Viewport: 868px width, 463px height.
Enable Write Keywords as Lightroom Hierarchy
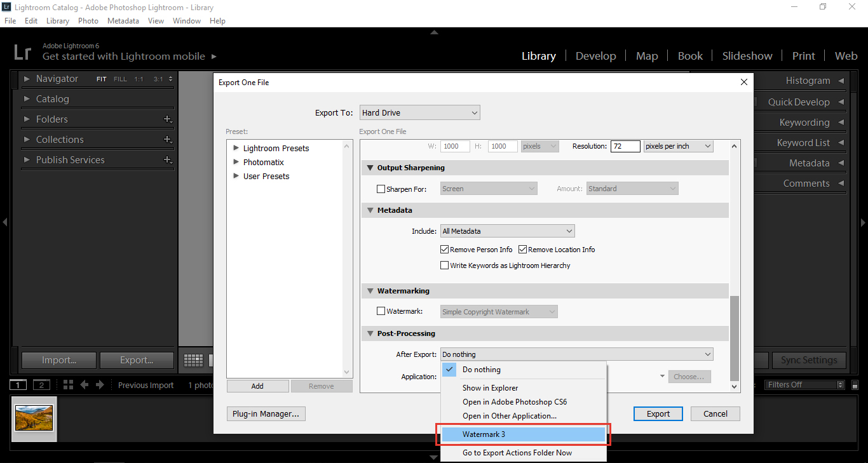[x=445, y=265]
